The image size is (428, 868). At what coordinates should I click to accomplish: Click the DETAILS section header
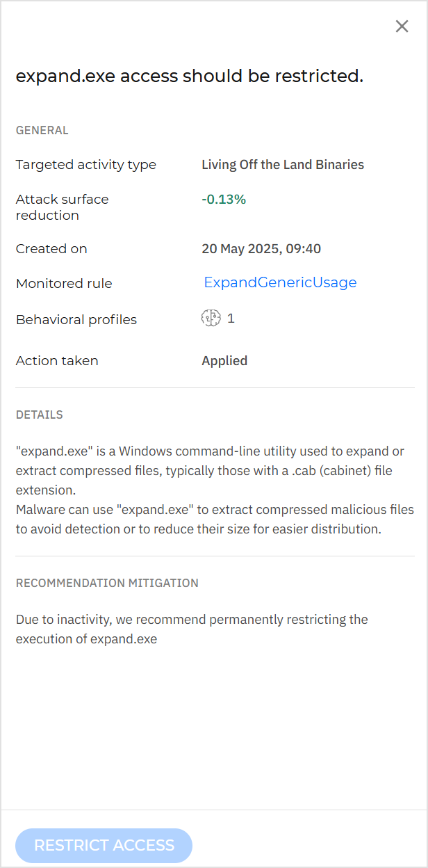click(39, 415)
